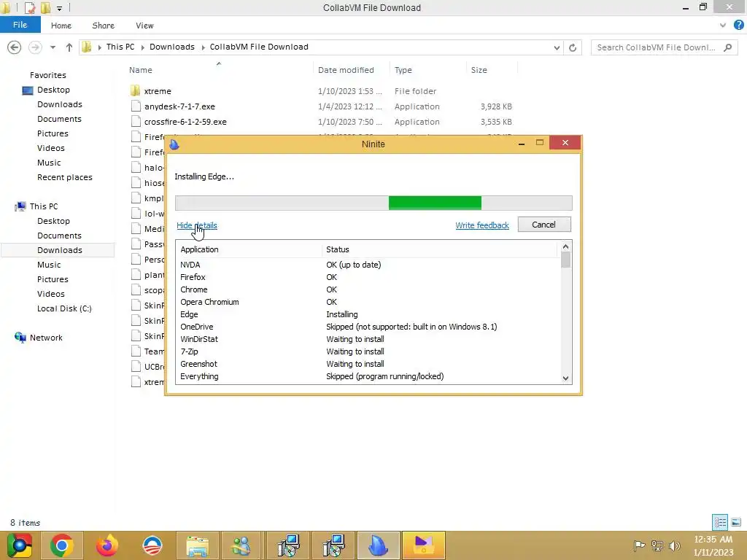Open the View ribbon tab
The image size is (747, 560).
click(x=144, y=26)
